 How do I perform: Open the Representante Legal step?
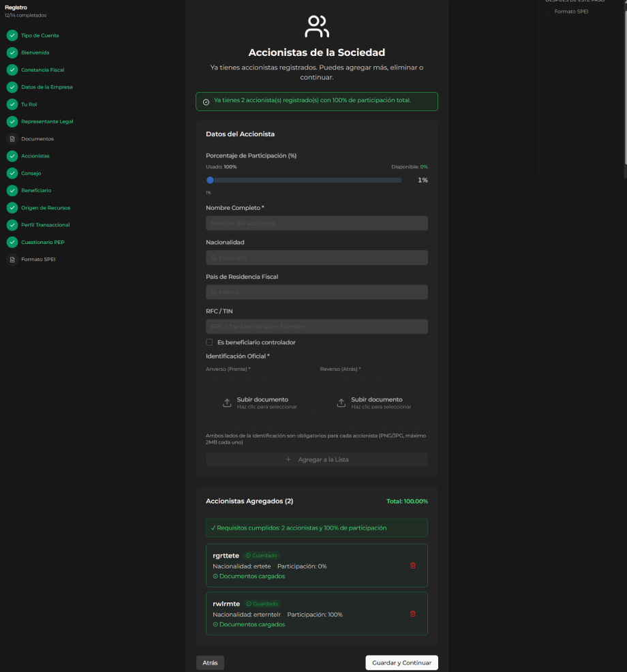coord(47,122)
